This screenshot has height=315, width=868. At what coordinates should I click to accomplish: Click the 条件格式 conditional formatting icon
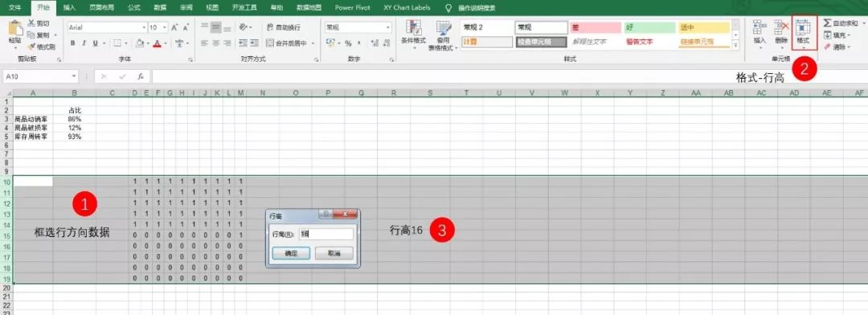413,27
